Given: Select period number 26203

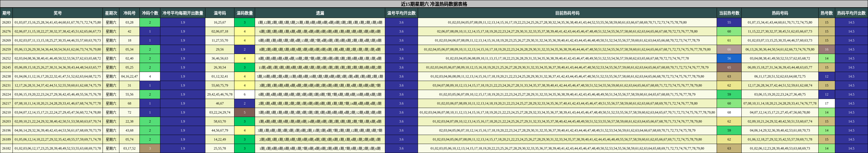Looking at the screenshot, I should 6,121.
